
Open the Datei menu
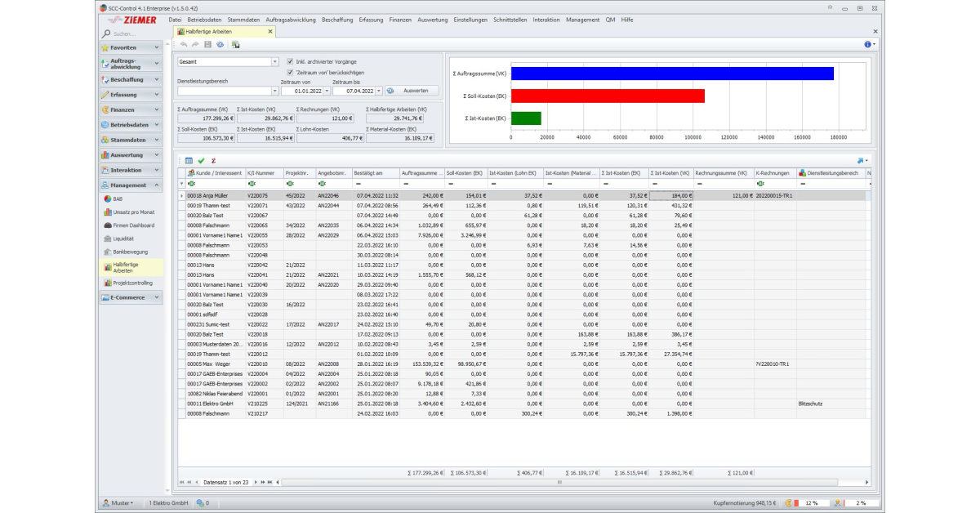pyautogui.click(x=175, y=19)
